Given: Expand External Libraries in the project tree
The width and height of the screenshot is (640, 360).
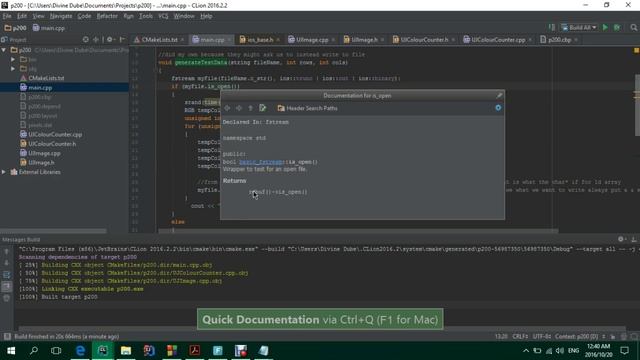Looking at the screenshot, I should click(x=4, y=172).
